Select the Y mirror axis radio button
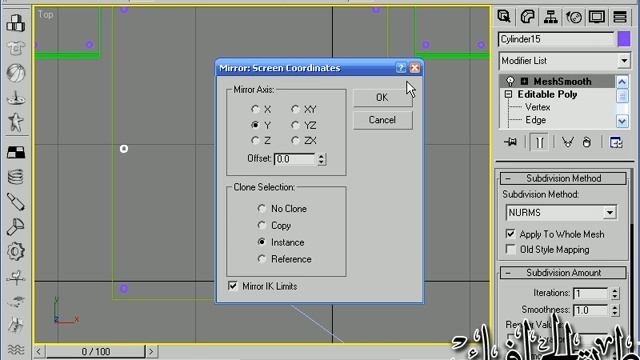 pyautogui.click(x=255, y=125)
